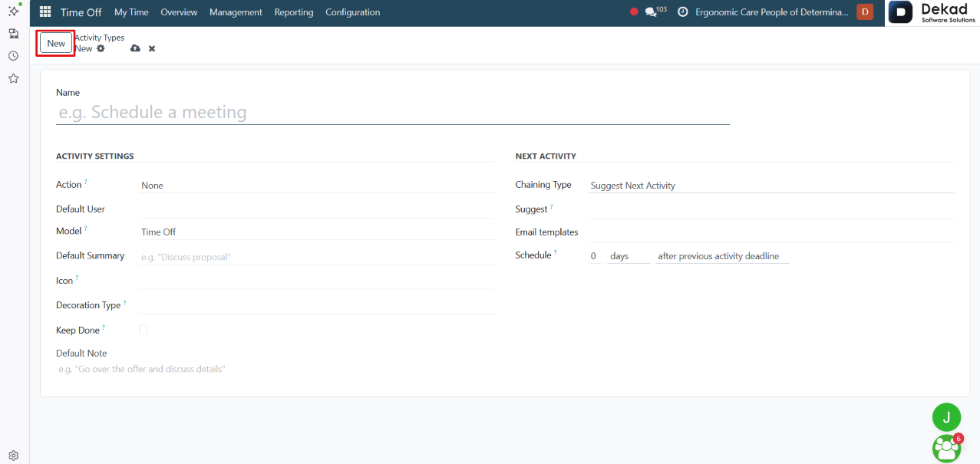Open the Schedule unit dropdown showing days
980x464 pixels.
pyautogui.click(x=629, y=256)
